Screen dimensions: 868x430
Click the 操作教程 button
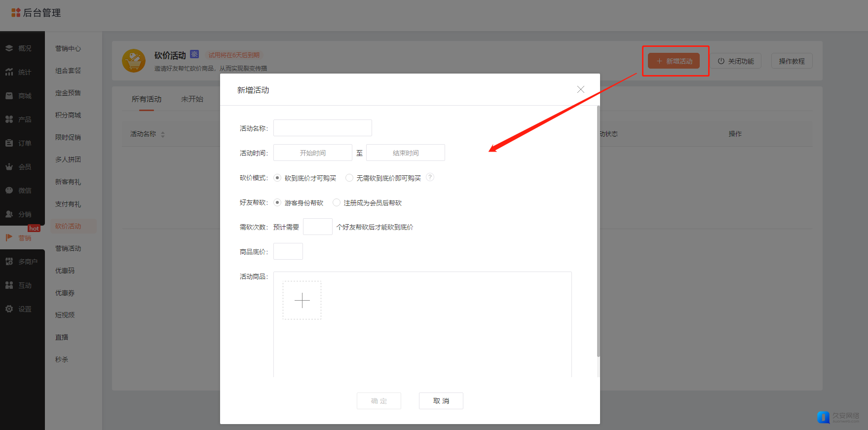(792, 61)
